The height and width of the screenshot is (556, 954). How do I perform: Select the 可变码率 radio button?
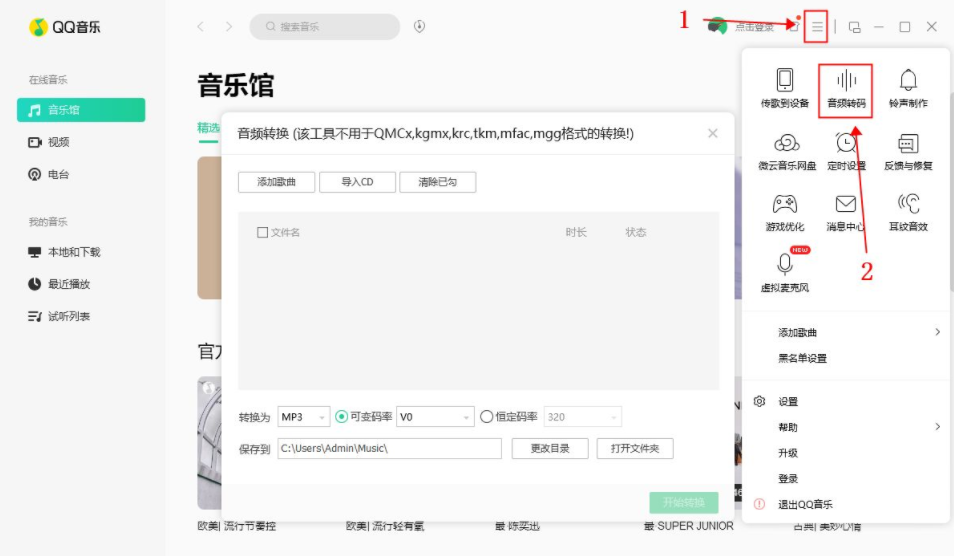point(341,417)
